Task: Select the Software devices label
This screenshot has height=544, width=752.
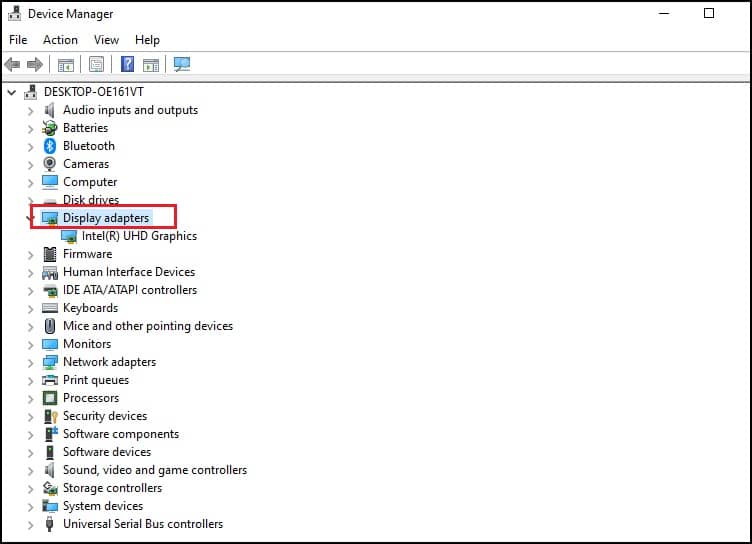Action: [x=107, y=452]
